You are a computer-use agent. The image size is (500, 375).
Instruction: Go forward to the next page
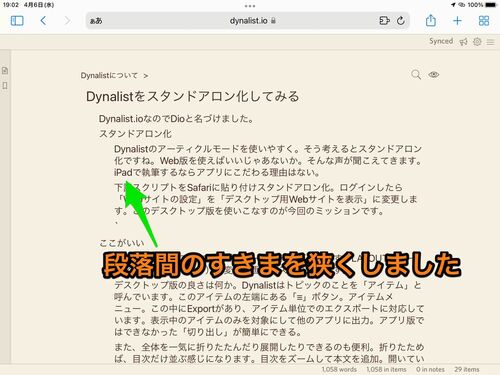[x=67, y=21]
